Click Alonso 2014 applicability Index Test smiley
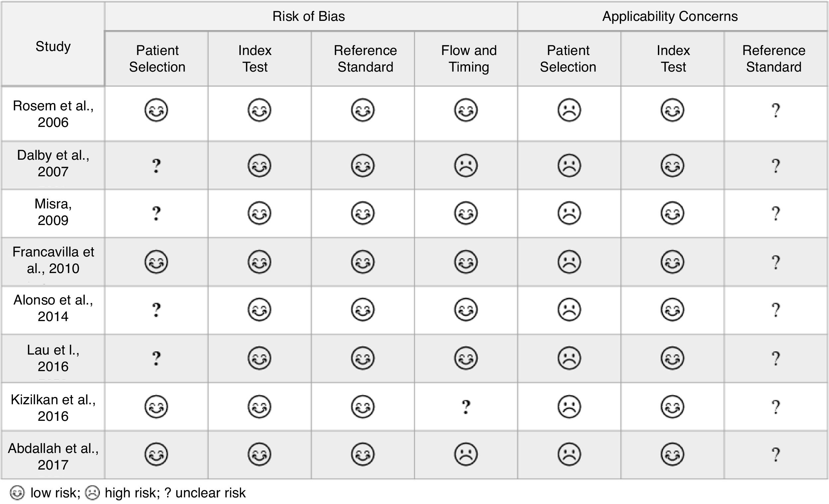This screenshot has height=504, width=829. click(x=672, y=310)
